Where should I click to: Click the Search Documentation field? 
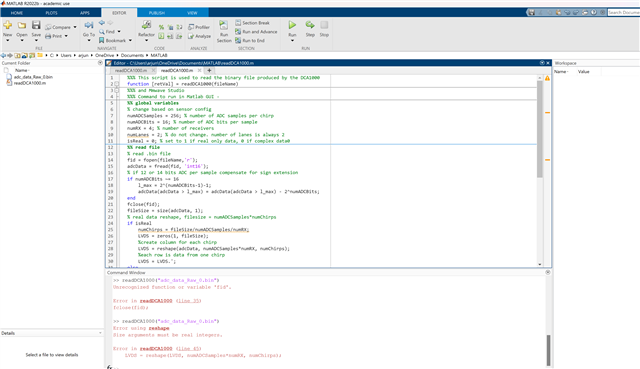[624, 13]
